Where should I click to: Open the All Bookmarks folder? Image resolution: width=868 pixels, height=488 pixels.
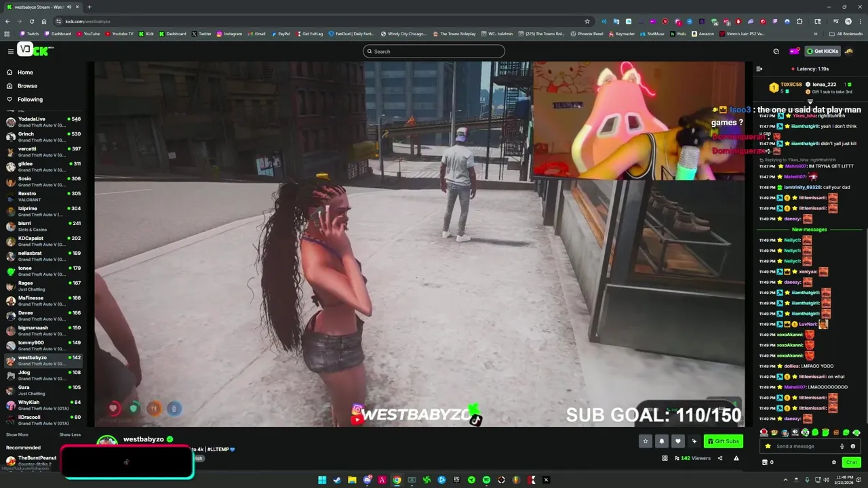pyautogui.click(x=846, y=34)
